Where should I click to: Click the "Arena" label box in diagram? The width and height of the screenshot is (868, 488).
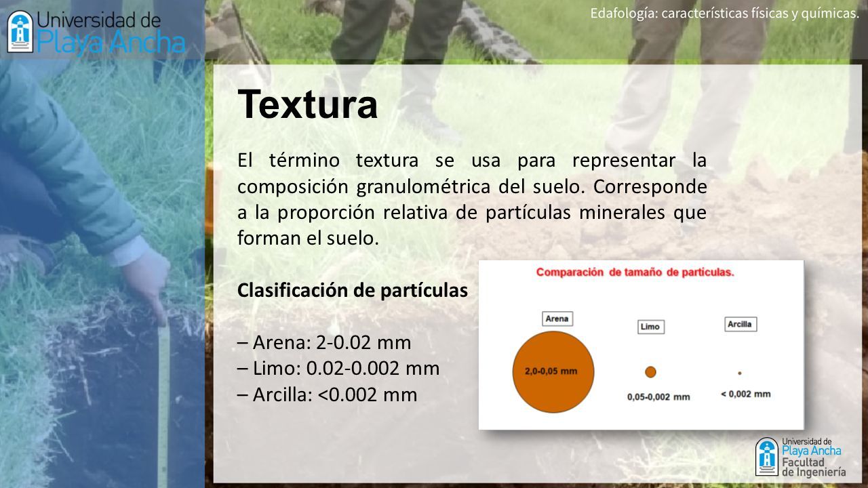coord(557,319)
